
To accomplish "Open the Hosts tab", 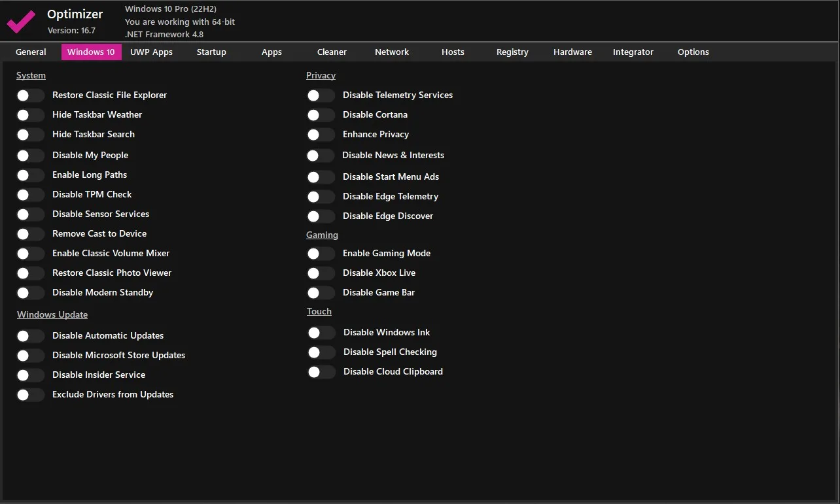I will pyautogui.click(x=453, y=52).
